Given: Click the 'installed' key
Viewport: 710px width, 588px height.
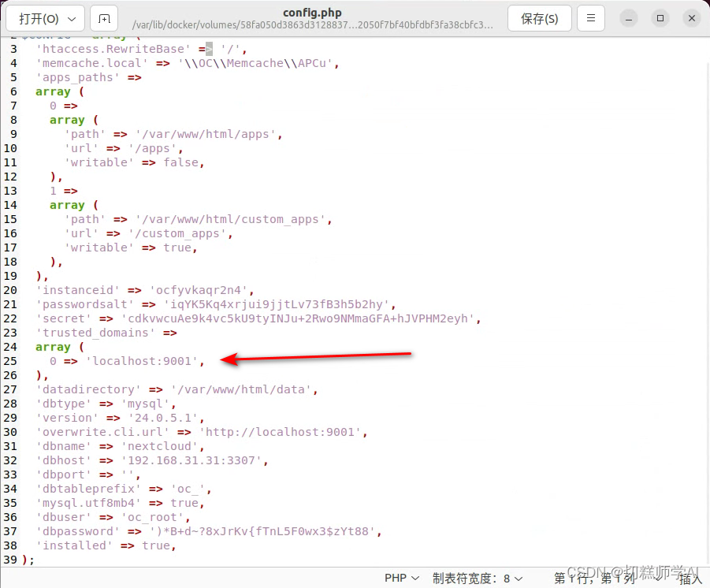Looking at the screenshot, I should [74, 546].
